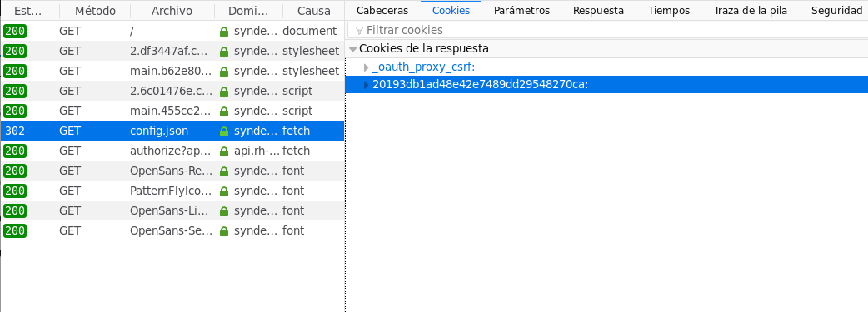This screenshot has height=312, width=868.
Task: Click the lock icon of OpenSans-Se font row
Action: click(224, 230)
